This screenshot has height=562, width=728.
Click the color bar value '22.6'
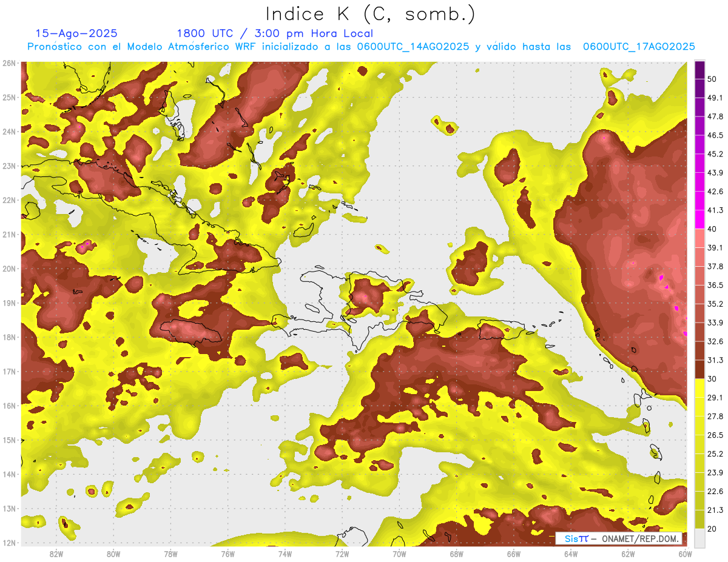(x=715, y=491)
